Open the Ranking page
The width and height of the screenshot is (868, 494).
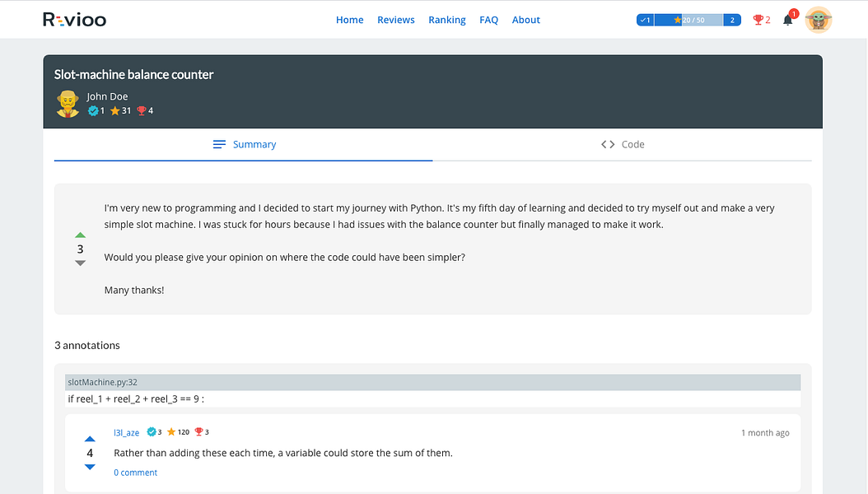(446, 20)
